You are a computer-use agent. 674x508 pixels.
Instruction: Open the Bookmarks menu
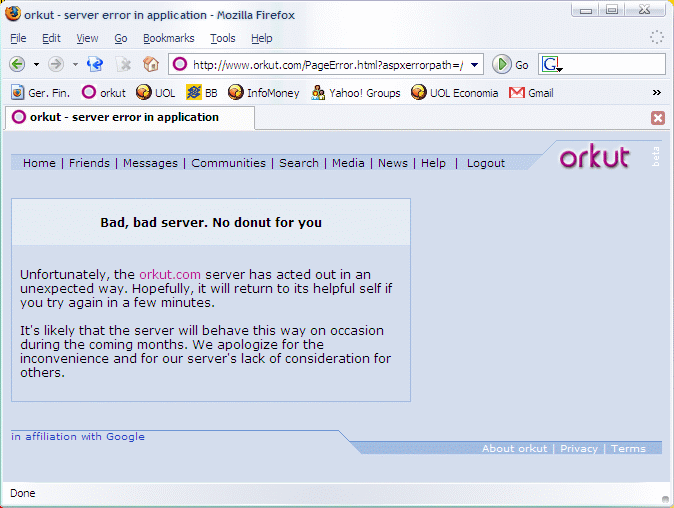168,38
